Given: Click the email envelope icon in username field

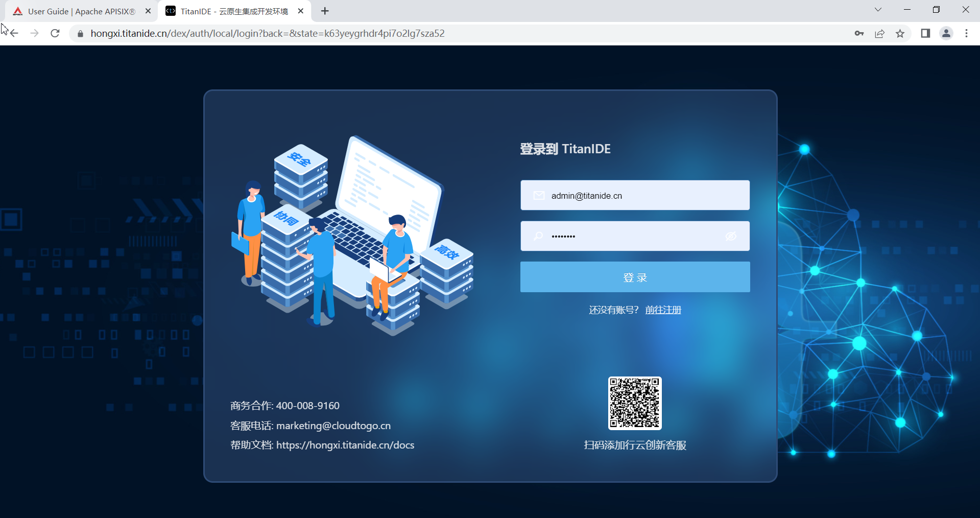Looking at the screenshot, I should pos(538,195).
